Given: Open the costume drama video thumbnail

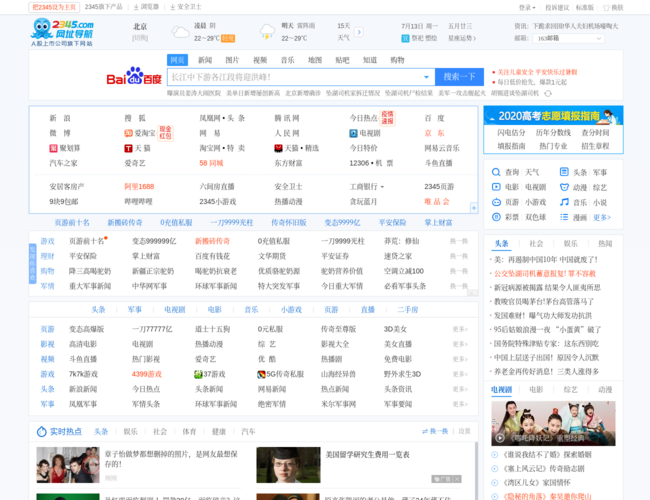Looking at the screenshot, I should (x=553, y=422).
